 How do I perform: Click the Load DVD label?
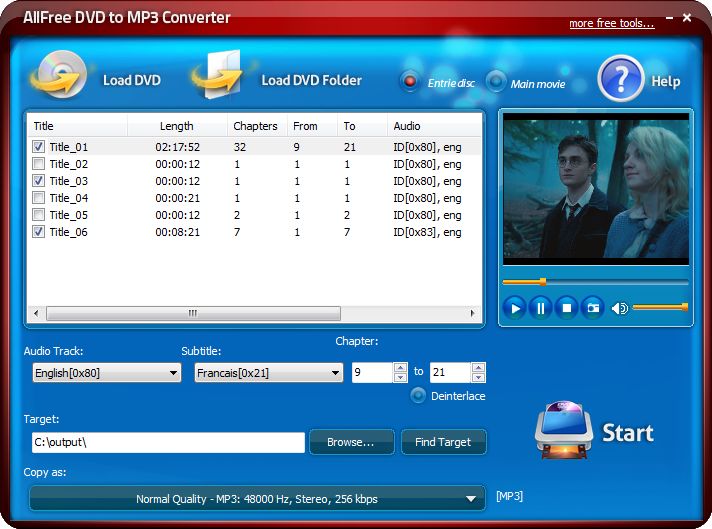[132, 80]
